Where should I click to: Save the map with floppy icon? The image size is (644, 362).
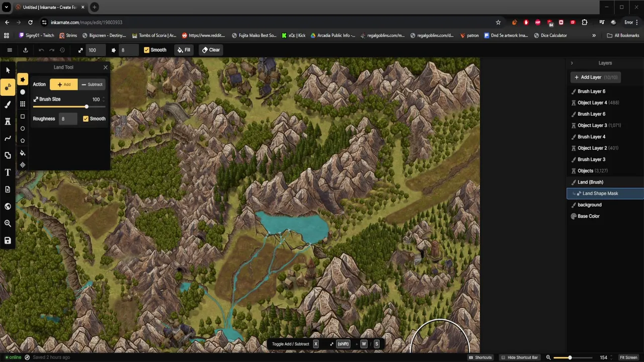[8, 241]
